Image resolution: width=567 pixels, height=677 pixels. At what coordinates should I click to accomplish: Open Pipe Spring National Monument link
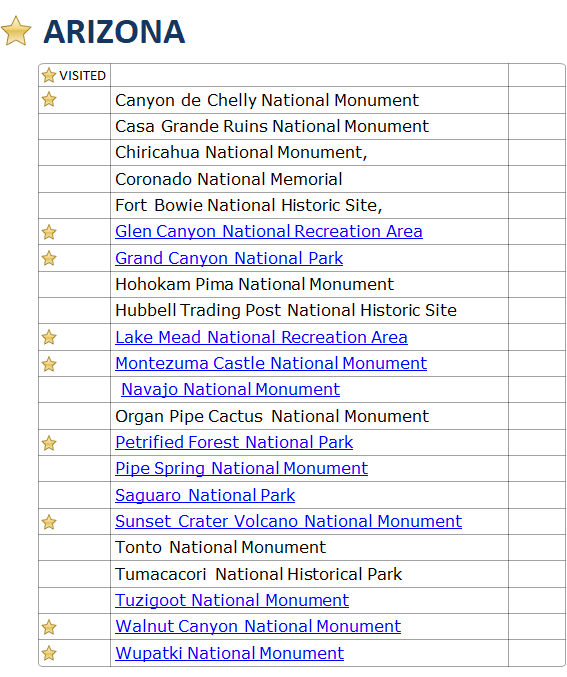pos(241,468)
